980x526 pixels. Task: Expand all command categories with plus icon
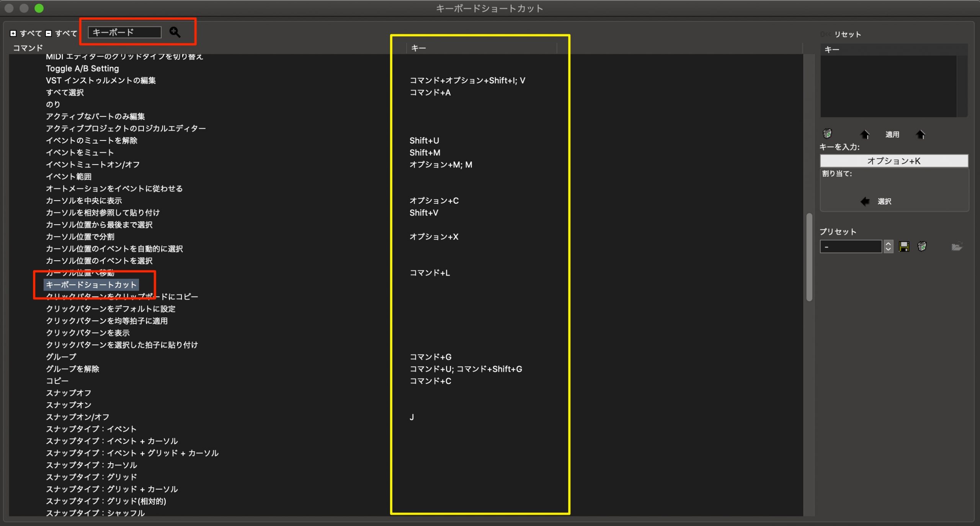pyautogui.click(x=13, y=33)
